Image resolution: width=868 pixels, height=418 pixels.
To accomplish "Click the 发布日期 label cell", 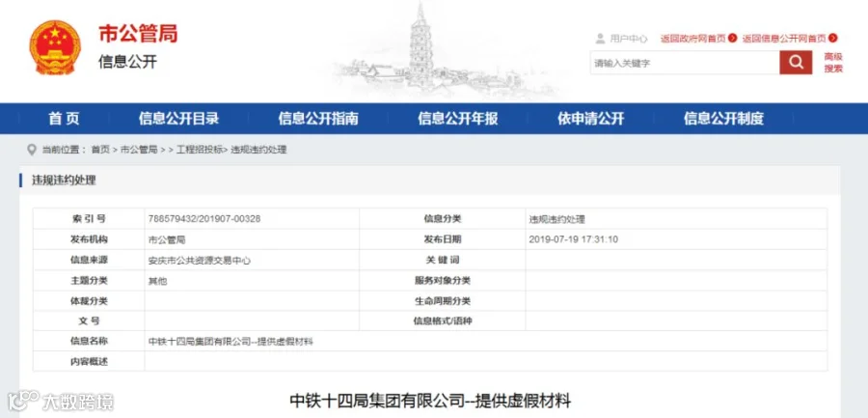I will point(443,239).
